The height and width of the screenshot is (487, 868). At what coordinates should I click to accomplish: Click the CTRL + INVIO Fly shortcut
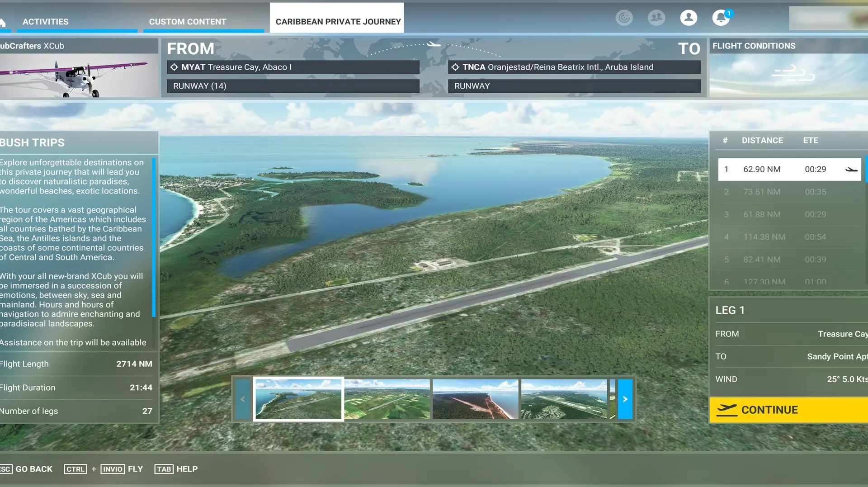(x=104, y=469)
